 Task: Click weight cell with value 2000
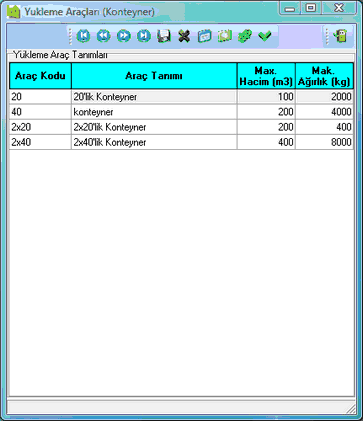click(x=324, y=97)
